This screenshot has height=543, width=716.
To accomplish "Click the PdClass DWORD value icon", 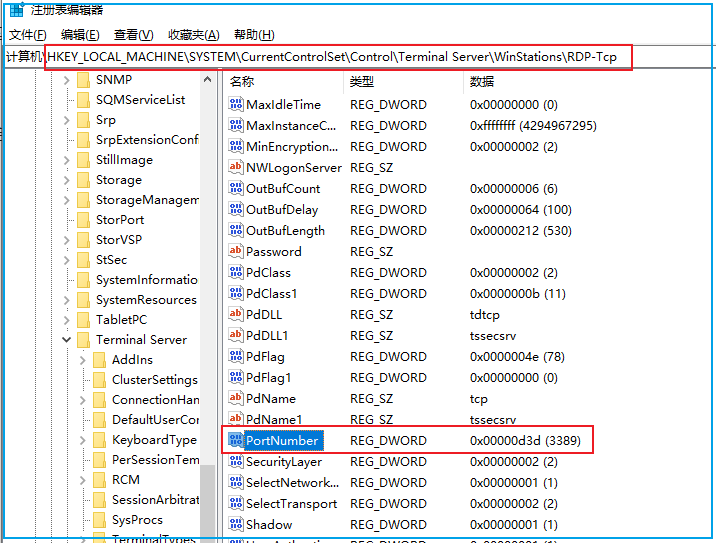I will [236, 272].
